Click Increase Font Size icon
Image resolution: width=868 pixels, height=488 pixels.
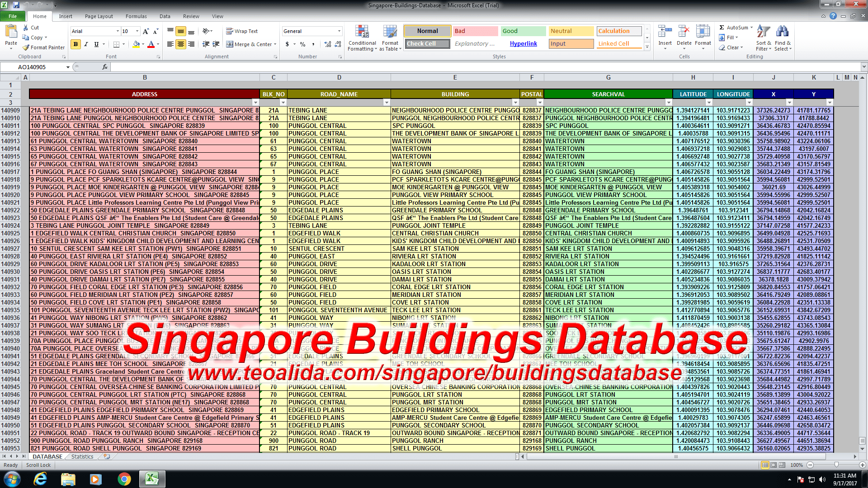coord(146,31)
